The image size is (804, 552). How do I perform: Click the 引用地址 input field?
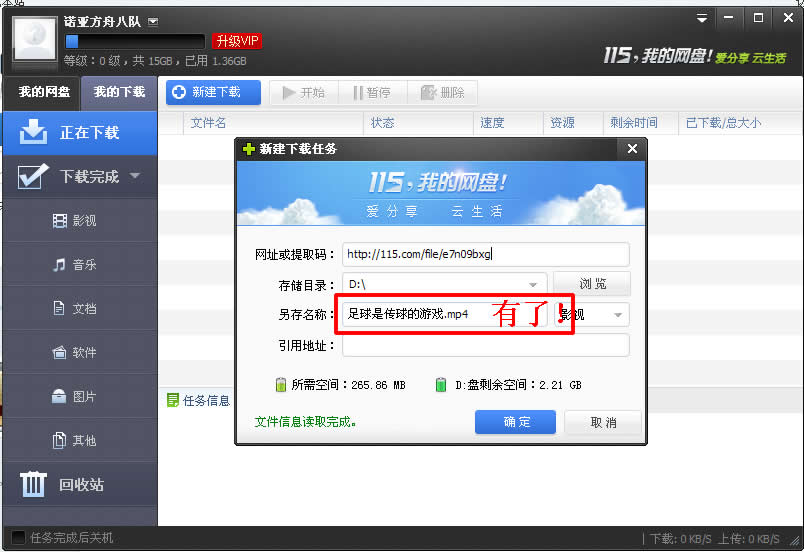[x=486, y=345]
